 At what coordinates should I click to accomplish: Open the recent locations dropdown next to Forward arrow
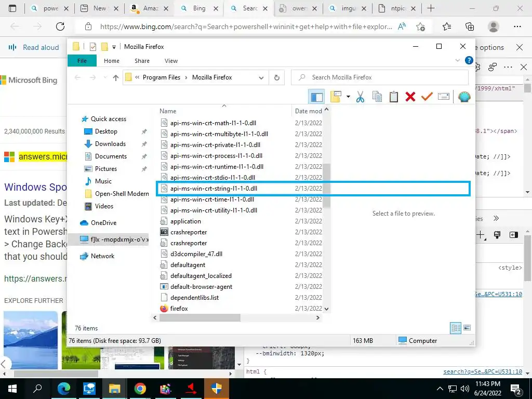105,78
